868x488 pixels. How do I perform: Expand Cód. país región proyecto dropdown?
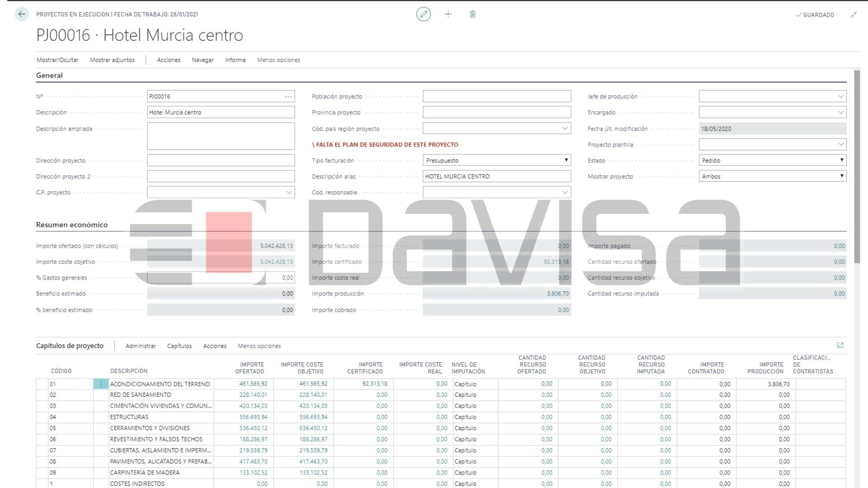pos(565,128)
